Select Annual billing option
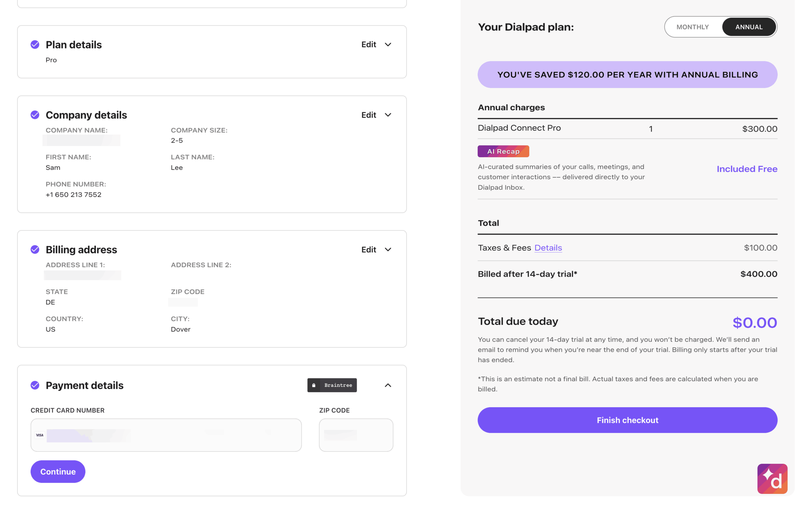The width and height of the screenshot is (812, 507). [749, 27]
